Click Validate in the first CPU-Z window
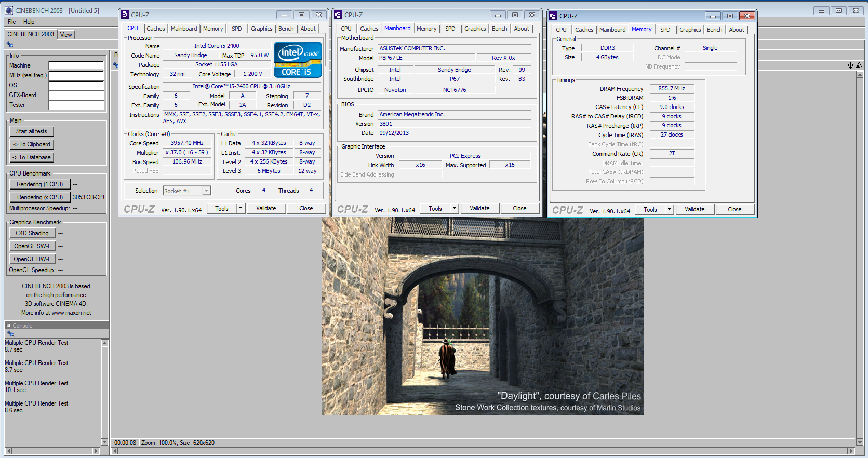Image resolution: width=868 pixels, height=458 pixels. (x=266, y=208)
